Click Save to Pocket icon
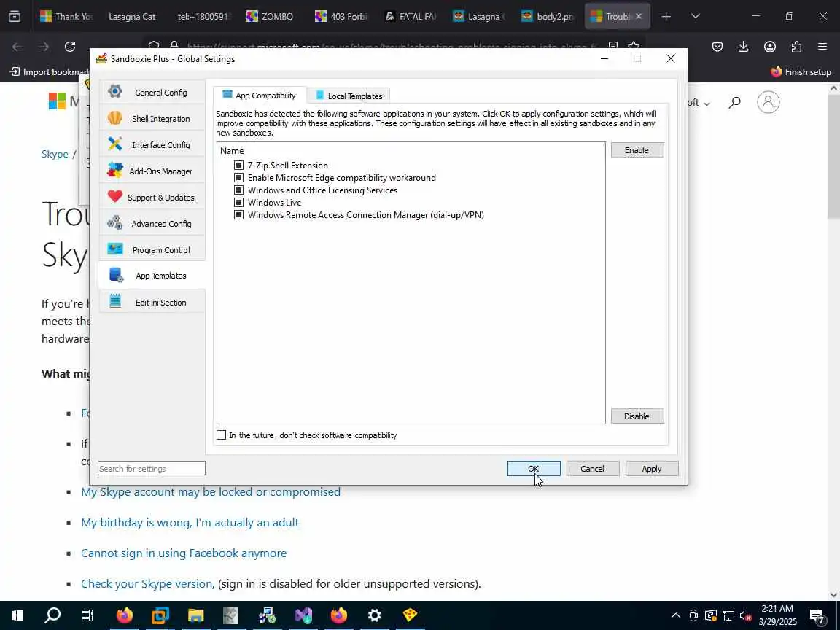The width and height of the screenshot is (840, 630). (717, 47)
